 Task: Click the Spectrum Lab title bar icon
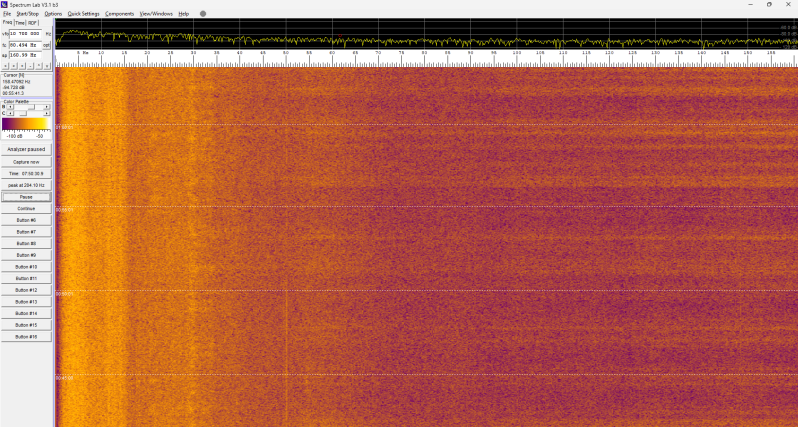pyautogui.click(x=5, y=4)
